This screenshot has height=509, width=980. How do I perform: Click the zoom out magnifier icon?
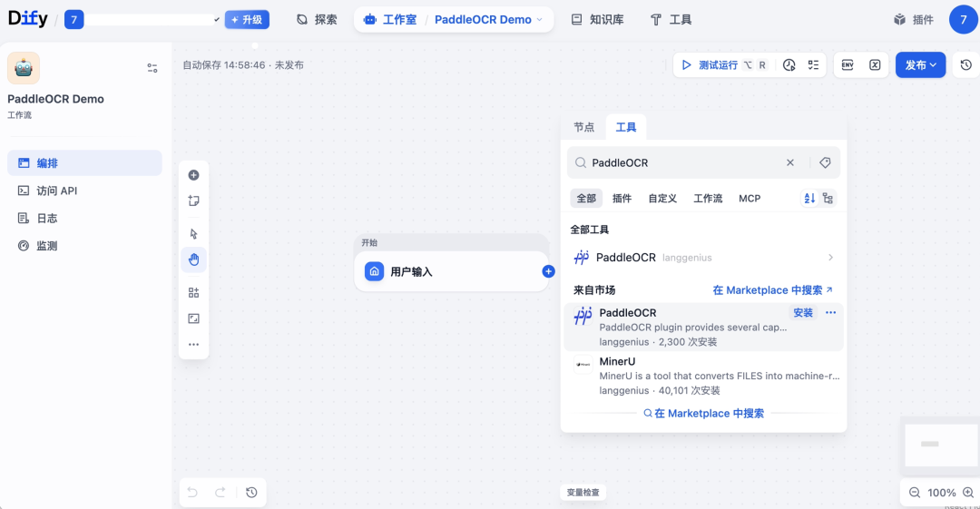(915, 493)
